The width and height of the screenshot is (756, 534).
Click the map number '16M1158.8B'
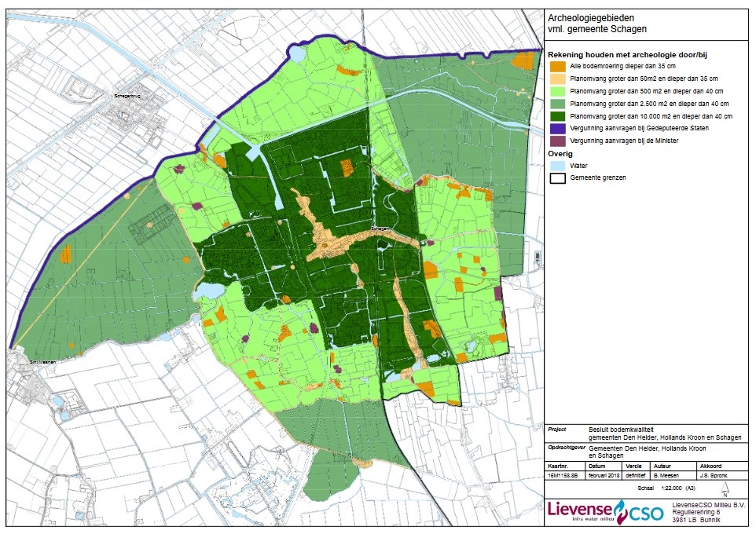coord(564,476)
